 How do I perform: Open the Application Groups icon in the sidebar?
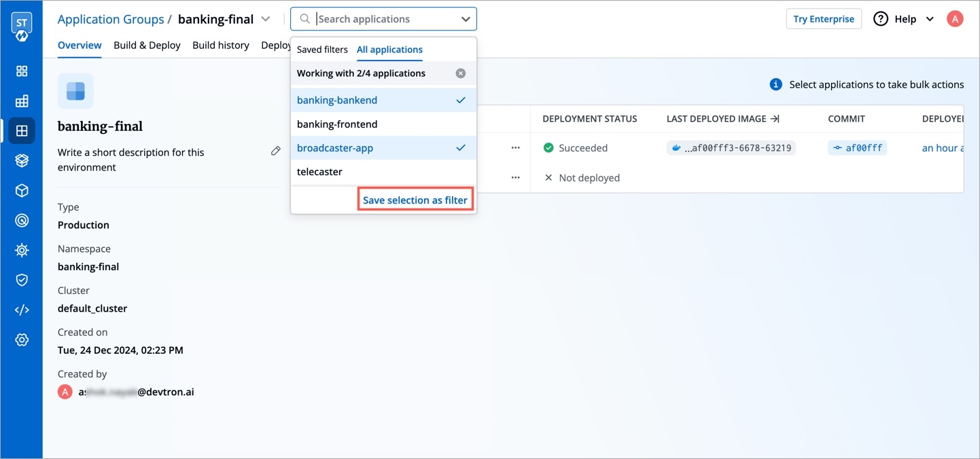22,131
